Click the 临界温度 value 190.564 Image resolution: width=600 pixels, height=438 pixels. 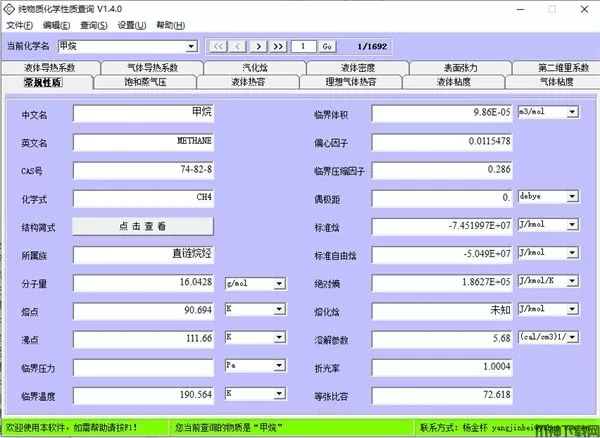coord(143,396)
